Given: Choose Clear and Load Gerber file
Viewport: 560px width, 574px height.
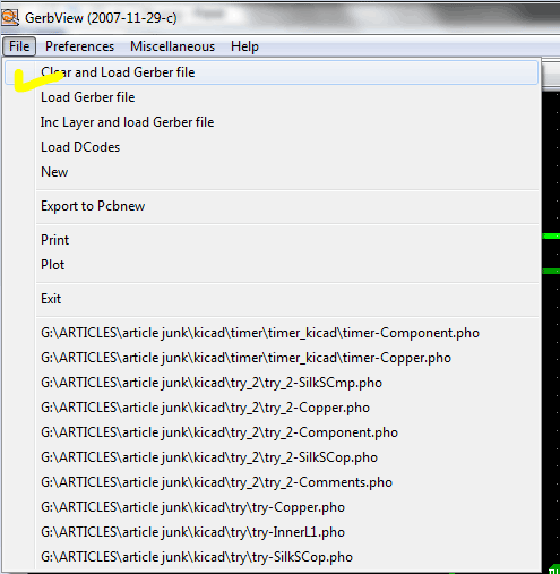Looking at the screenshot, I should (x=272, y=72).
